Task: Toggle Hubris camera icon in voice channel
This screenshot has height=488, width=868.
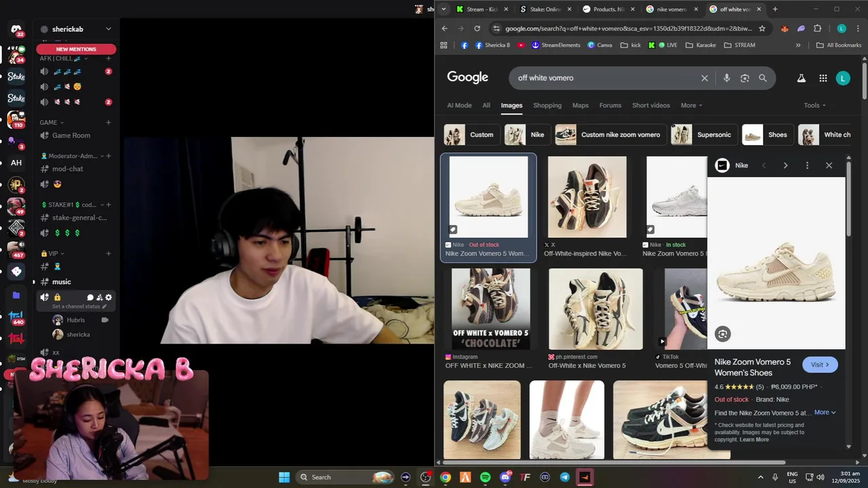Action: click(x=105, y=320)
